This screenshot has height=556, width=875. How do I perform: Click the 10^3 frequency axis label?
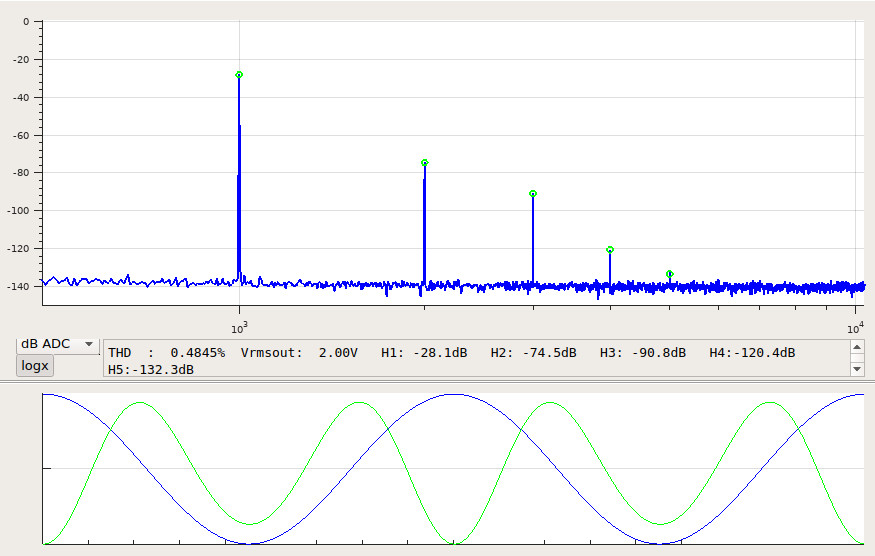pos(239,328)
